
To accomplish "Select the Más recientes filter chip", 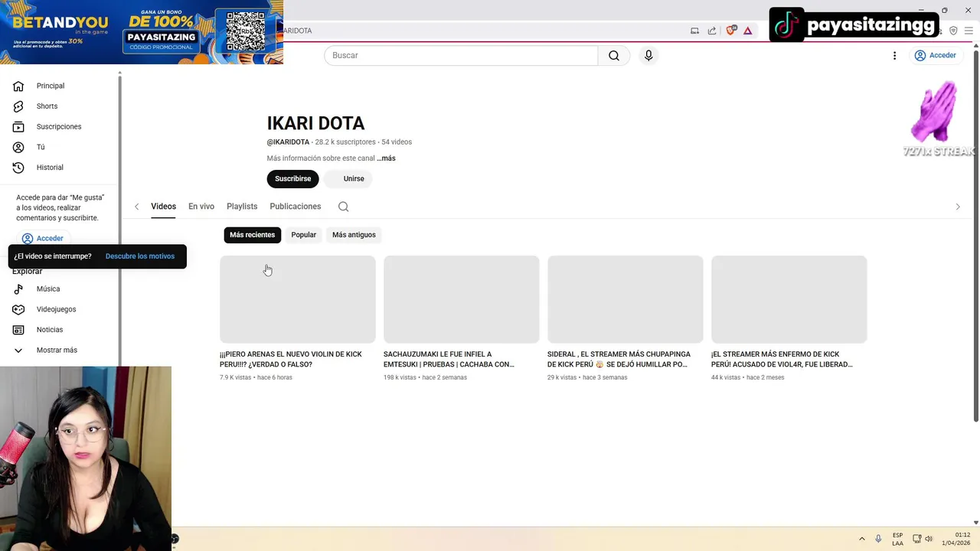I will [x=252, y=235].
